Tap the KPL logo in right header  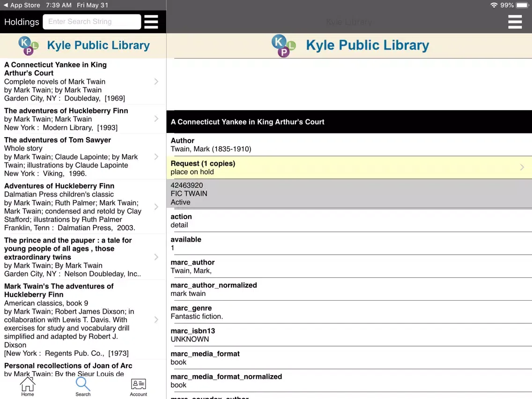pyautogui.click(x=283, y=45)
